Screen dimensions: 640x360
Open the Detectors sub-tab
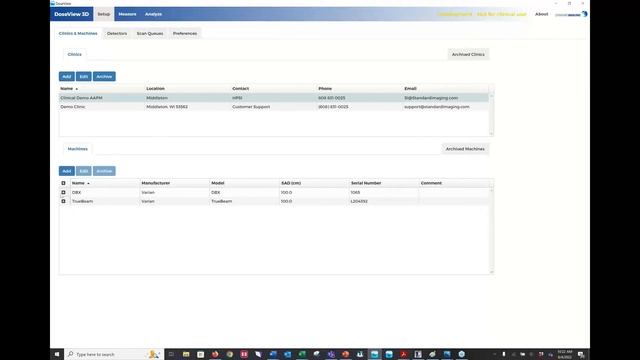pyautogui.click(x=117, y=33)
